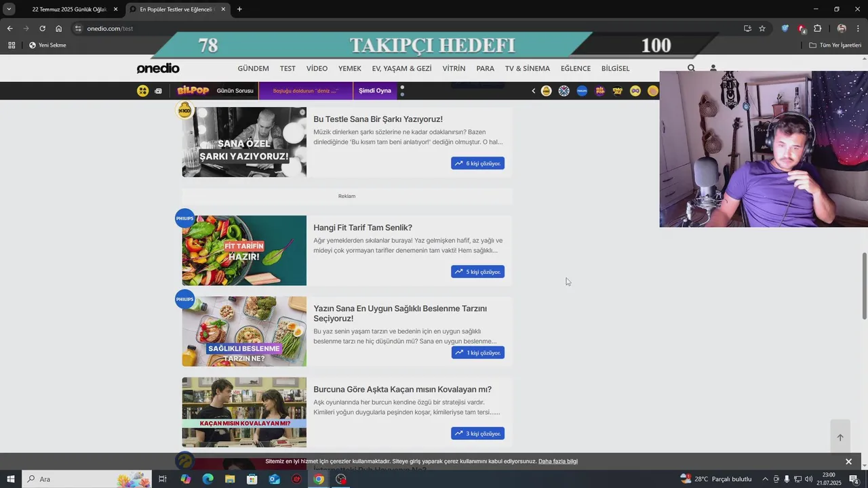
Task: Select the blue Philips circle in carousel
Action: 582,91
